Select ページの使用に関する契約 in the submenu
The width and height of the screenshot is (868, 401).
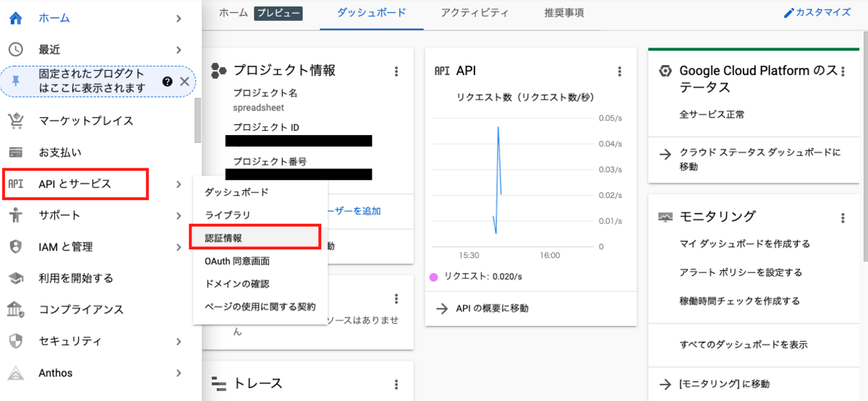[x=259, y=306]
